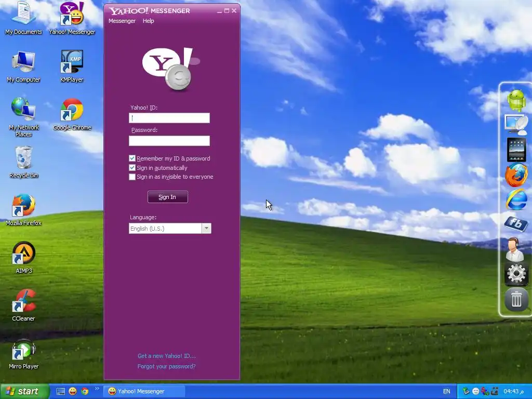Click the Yahoo! ID input field
The width and height of the screenshot is (532, 399).
[169, 118]
